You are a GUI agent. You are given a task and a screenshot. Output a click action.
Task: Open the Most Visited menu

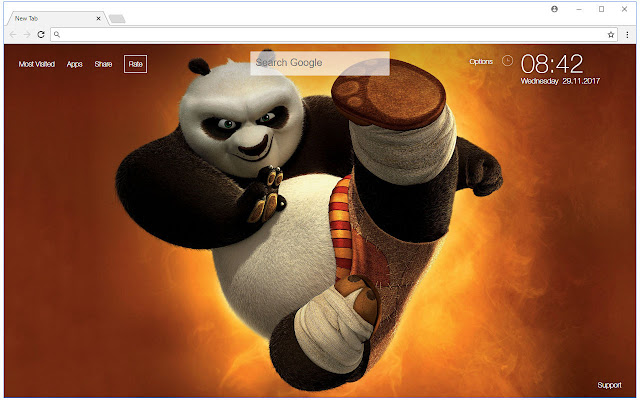point(37,64)
